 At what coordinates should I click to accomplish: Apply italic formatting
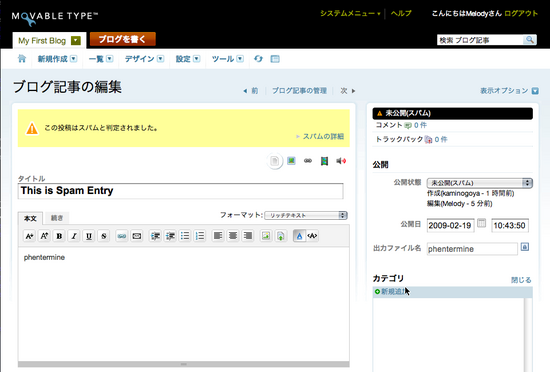point(74,236)
